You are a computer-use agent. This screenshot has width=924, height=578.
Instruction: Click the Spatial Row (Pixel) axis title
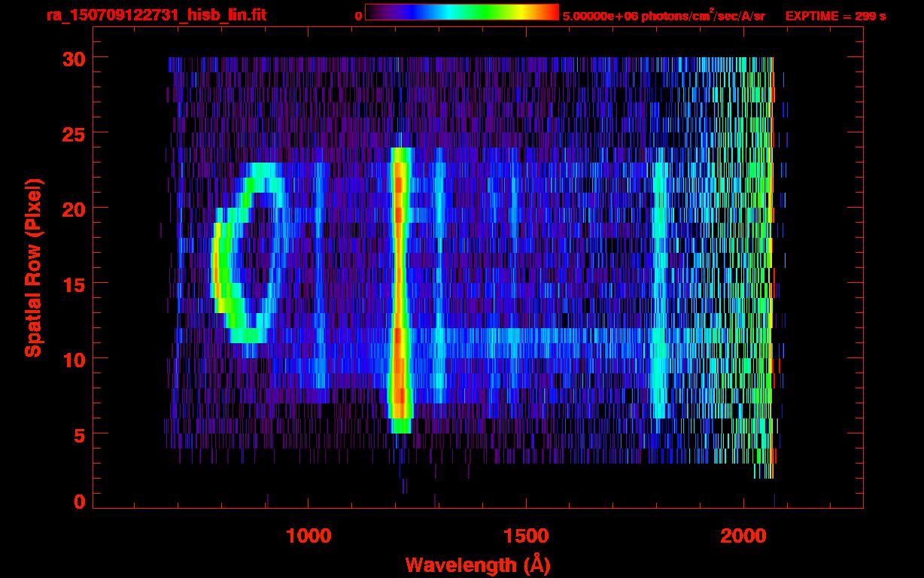tap(33, 268)
